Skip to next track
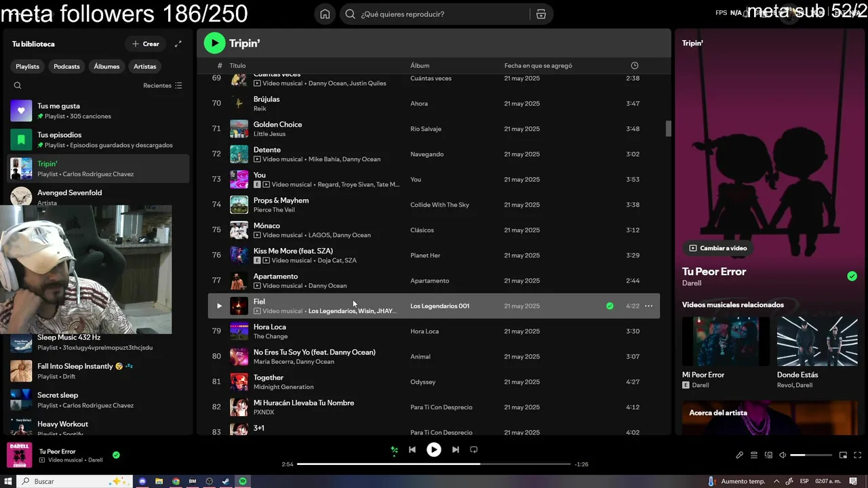 [x=455, y=449]
